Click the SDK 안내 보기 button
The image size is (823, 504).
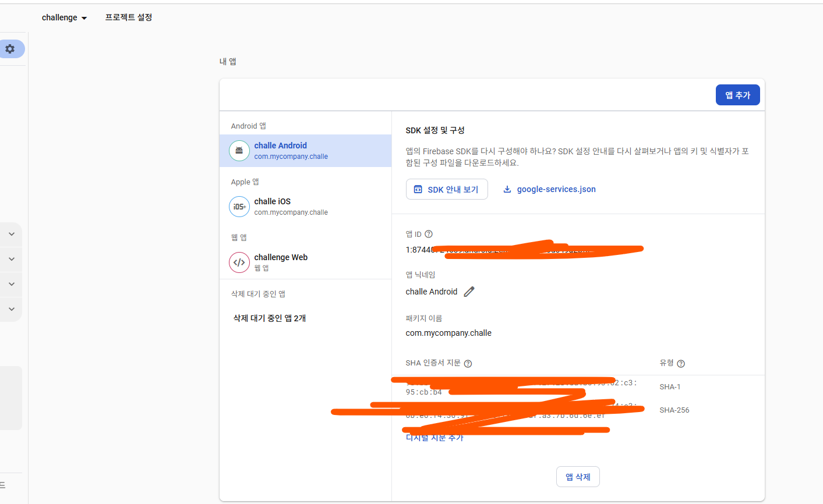[447, 189]
